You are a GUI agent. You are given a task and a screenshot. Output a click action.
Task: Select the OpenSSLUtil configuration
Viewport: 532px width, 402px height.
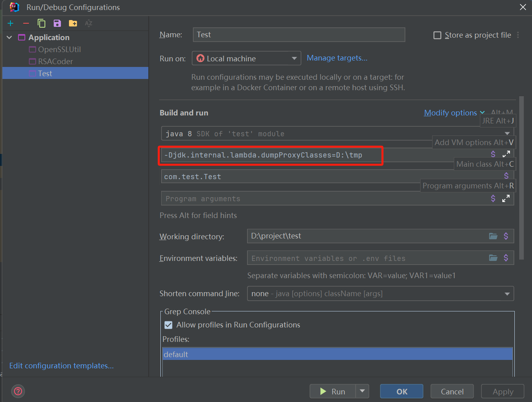click(x=59, y=50)
